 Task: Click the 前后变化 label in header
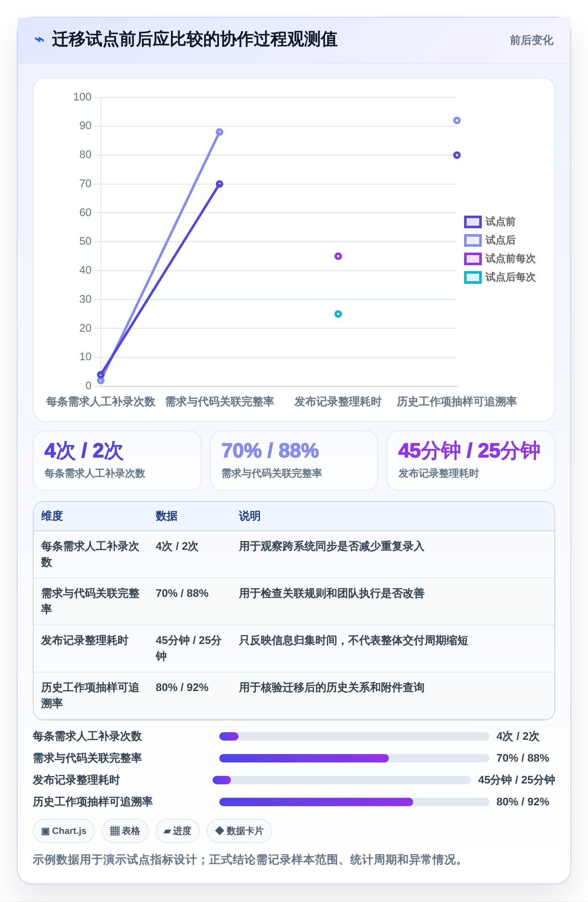coord(531,40)
